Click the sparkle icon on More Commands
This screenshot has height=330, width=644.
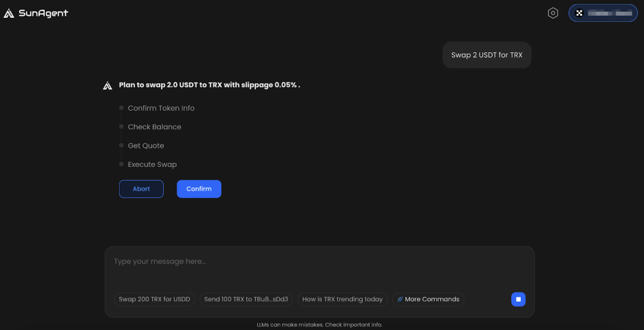(400, 299)
